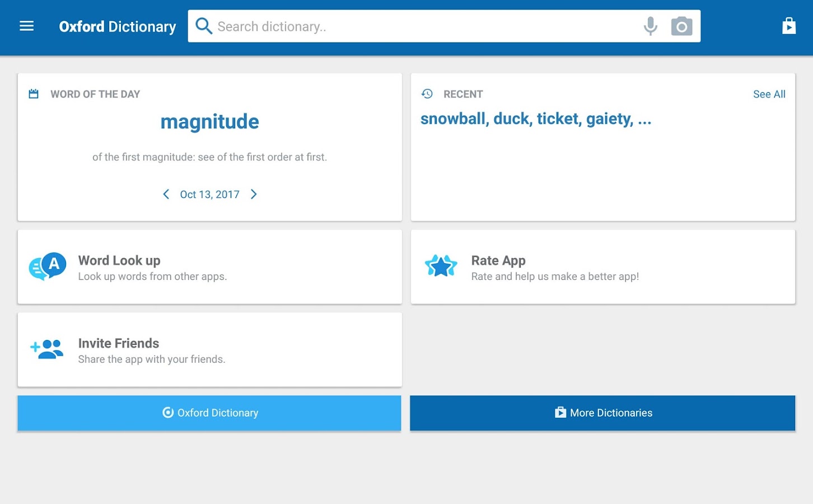This screenshot has height=504, width=813.
Task: Select the Oxford Dictionary bottom tab
Action: pos(209,413)
